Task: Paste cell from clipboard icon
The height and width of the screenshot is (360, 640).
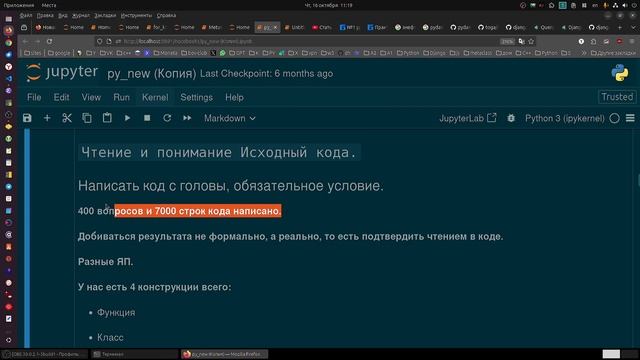Action: [107, 118]
